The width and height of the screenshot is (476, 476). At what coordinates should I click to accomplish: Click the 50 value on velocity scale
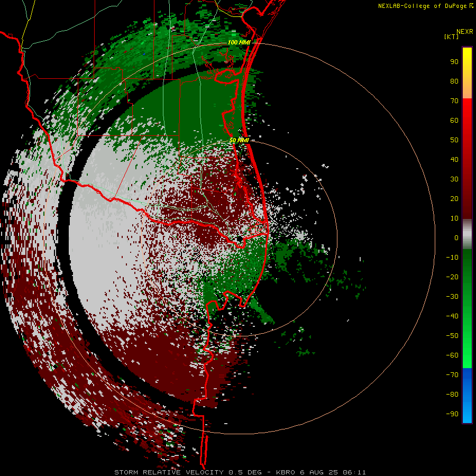[454, 140]
